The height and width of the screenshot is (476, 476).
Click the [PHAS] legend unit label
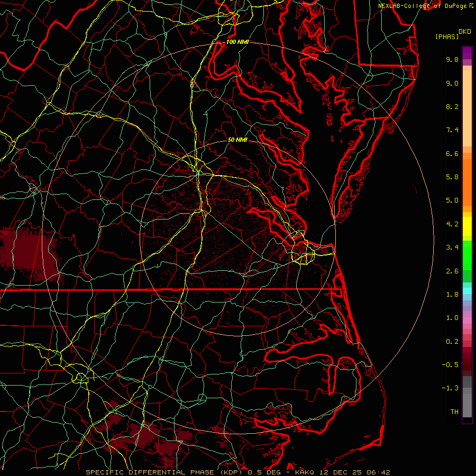click(x=447, y=36)
